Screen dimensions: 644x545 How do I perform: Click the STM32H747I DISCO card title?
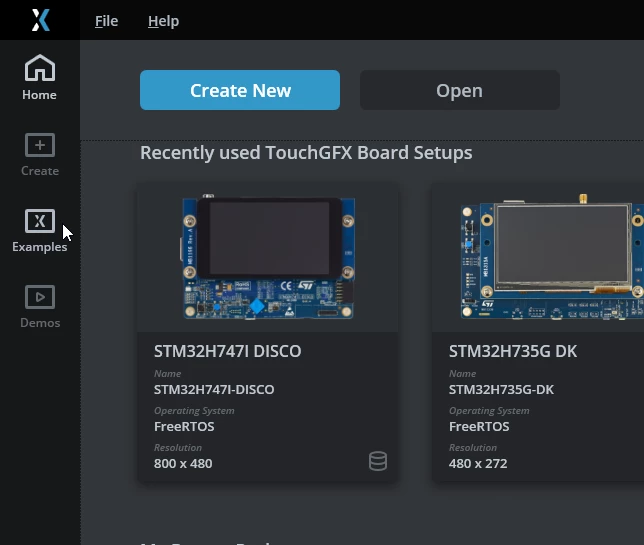click(228, 351)
